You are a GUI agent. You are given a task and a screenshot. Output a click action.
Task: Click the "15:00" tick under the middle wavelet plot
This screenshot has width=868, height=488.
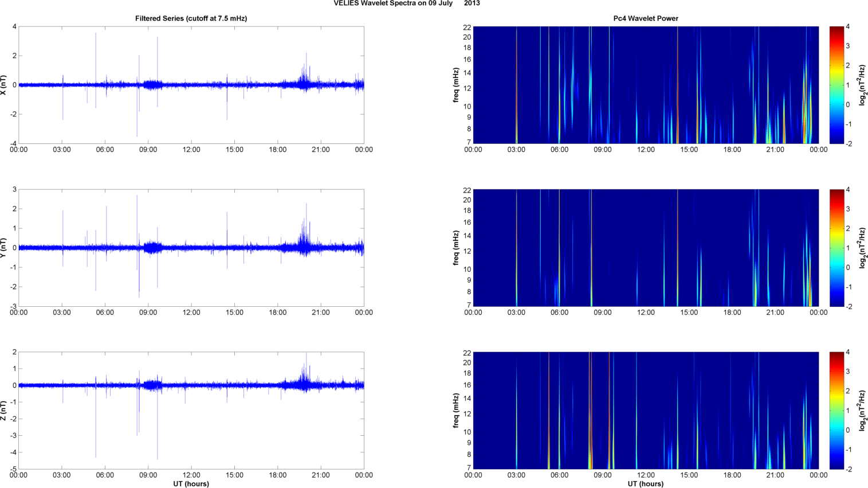(689, 313)
